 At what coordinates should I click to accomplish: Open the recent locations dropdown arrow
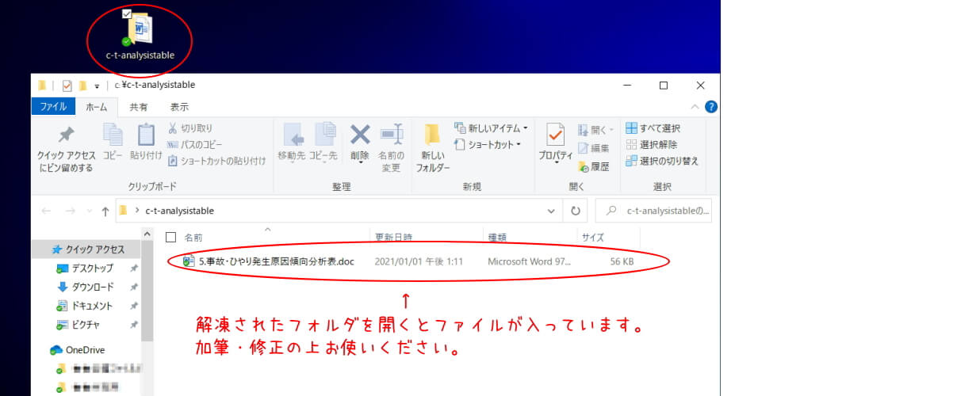click(87, 211)
